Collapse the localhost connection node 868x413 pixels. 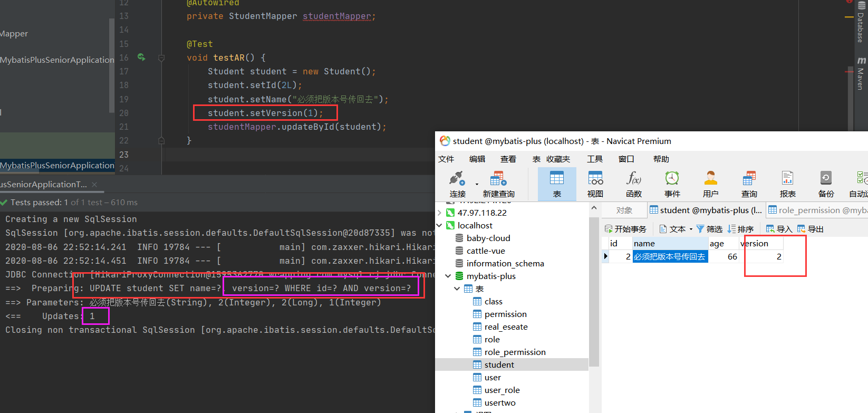coord(439,226)
